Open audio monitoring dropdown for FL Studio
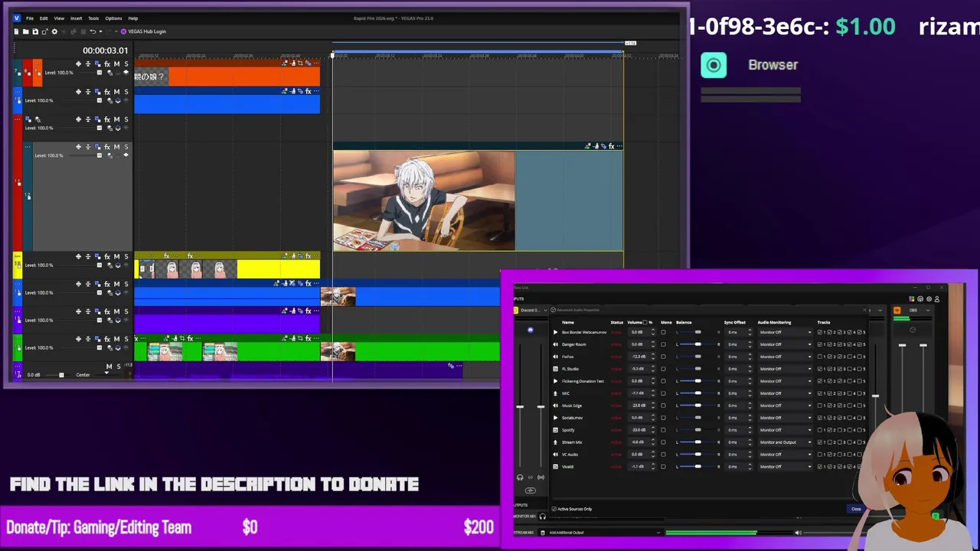Viewport: 980px width, 551px height. (x=786, y=369)
